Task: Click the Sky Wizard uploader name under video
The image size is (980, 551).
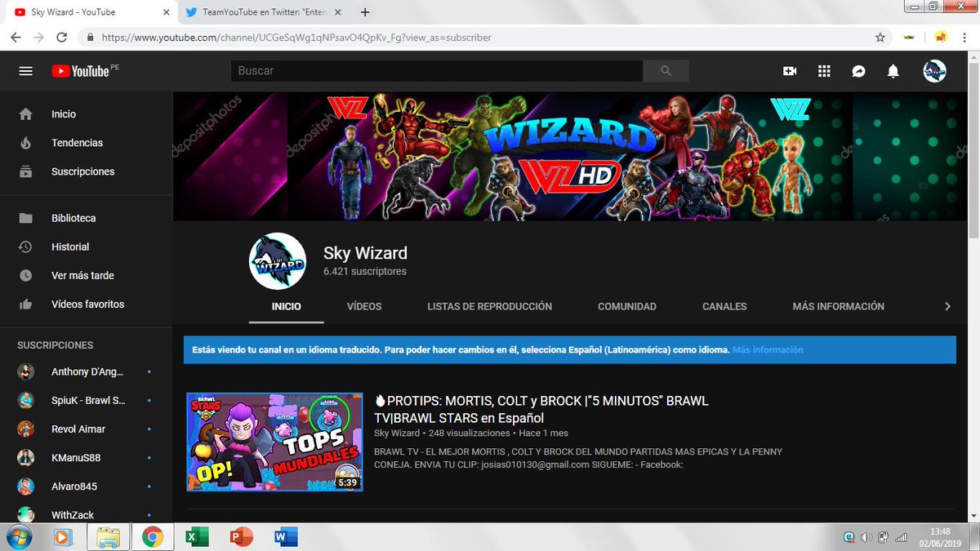Action: pyautogui.click(x=397, y=433)
